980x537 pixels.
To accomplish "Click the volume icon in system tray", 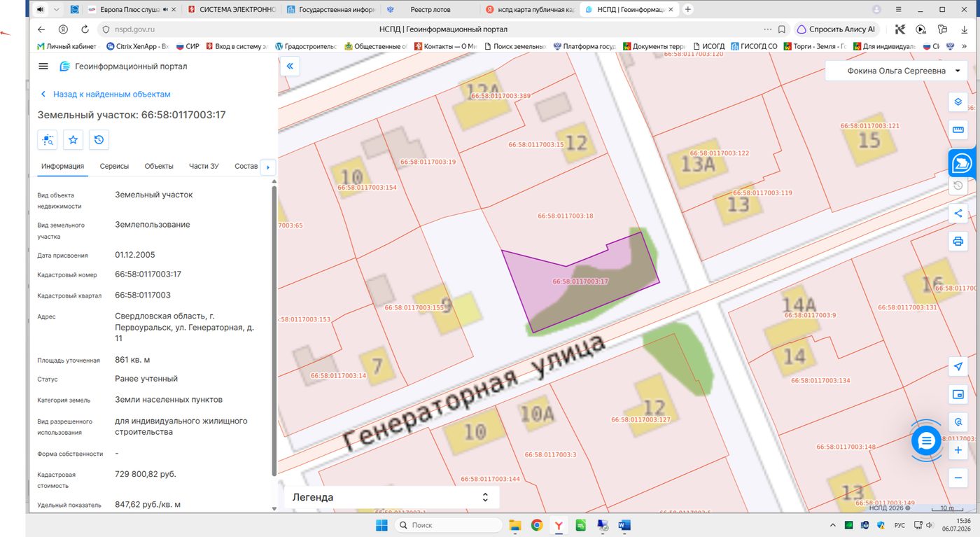I will tap(929, 525).
